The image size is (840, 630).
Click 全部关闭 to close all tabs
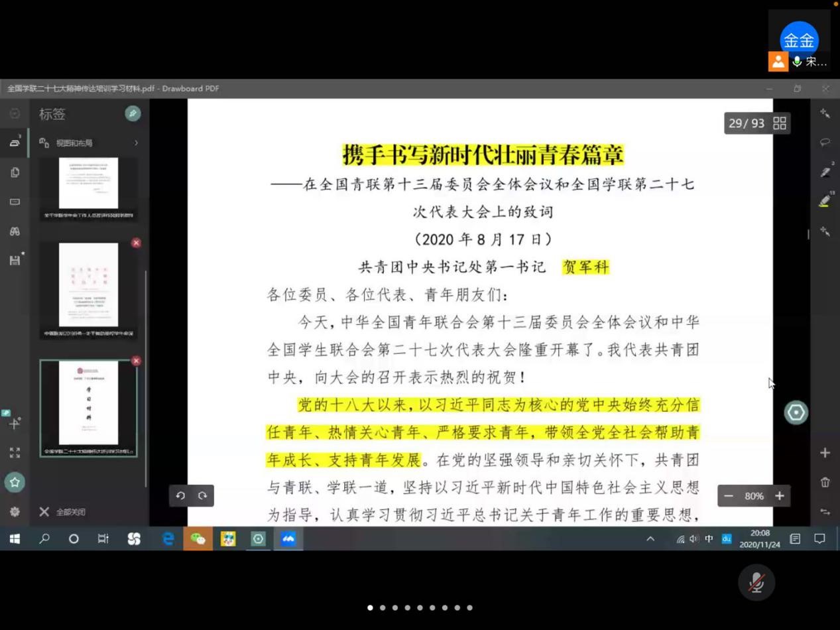pos(63,512)
